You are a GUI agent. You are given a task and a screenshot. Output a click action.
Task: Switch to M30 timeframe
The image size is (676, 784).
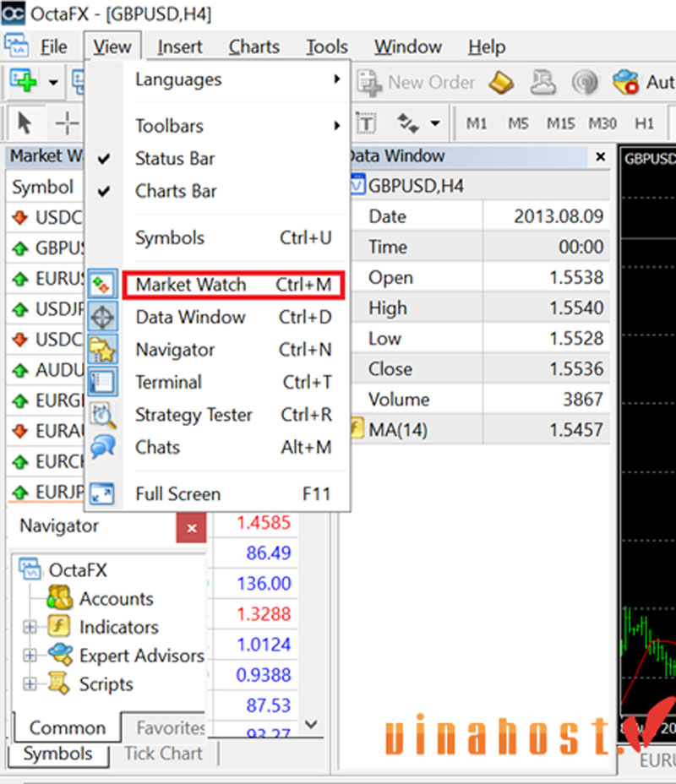coord(602,123)
